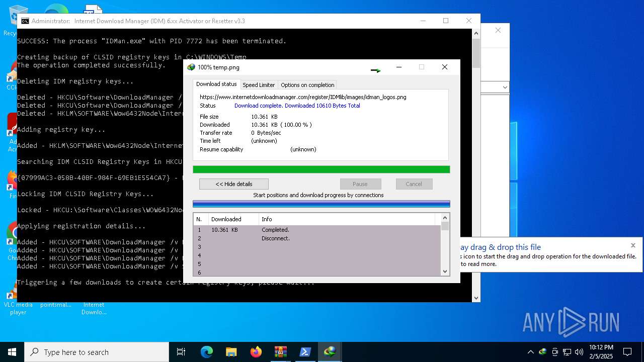This screenshot has width=644, height=362.
Task: Maximize the command prompt window
Action: coord(446,21)
